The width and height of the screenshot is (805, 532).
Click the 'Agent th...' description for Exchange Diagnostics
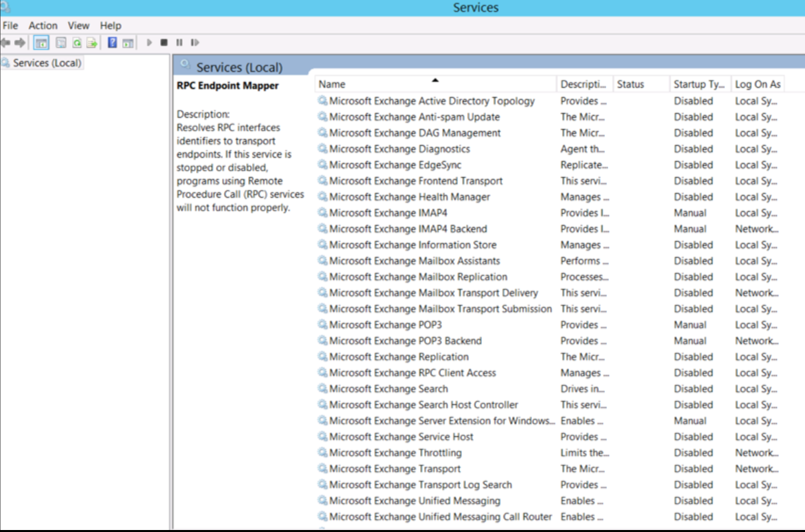click(583, 149)
